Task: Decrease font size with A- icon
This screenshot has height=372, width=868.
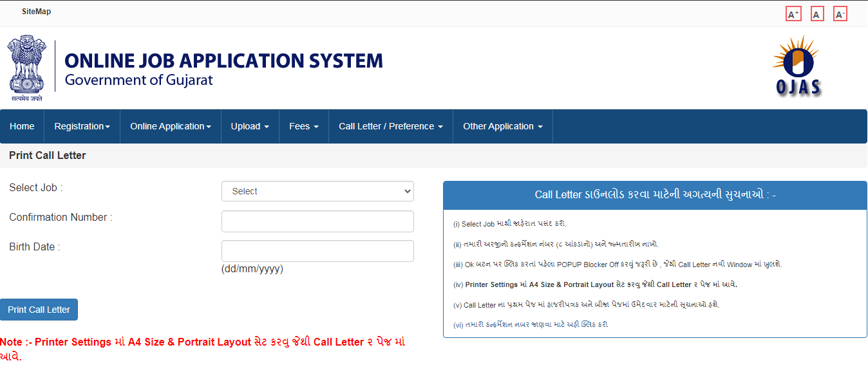Action: click(840, 14)
